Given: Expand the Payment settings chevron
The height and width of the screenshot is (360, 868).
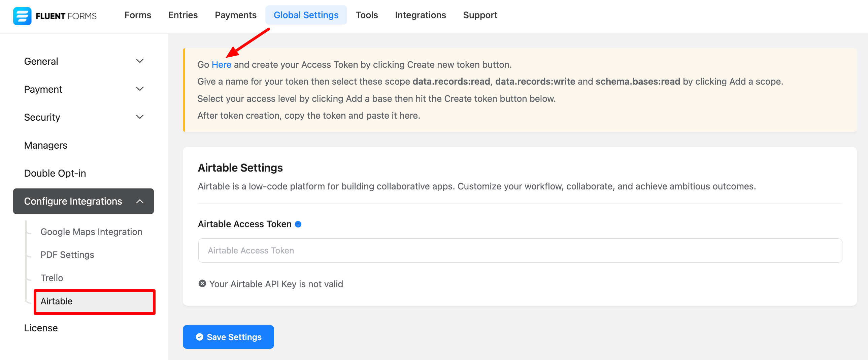Looking at the screenshot, I should coord(139,89).
